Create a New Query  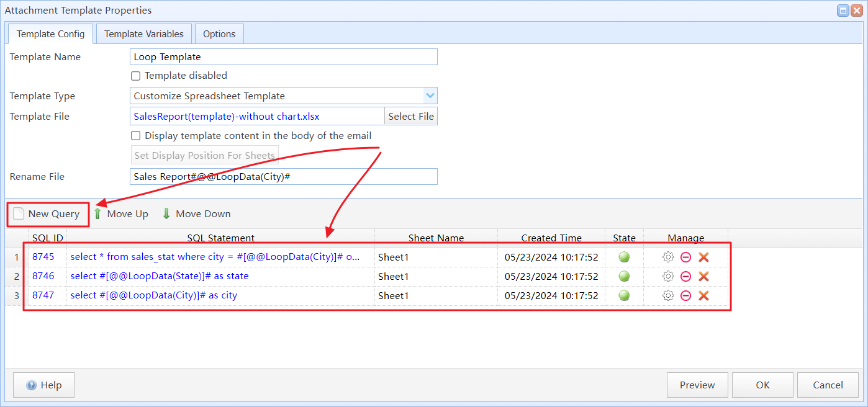point(47,214)
